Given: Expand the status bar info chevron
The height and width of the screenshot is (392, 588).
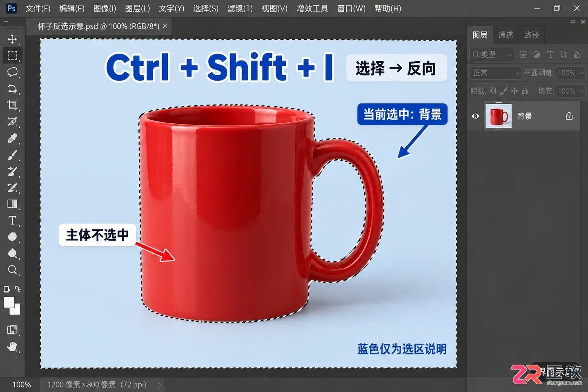Looking at the screenshot, I should (159, 385).
